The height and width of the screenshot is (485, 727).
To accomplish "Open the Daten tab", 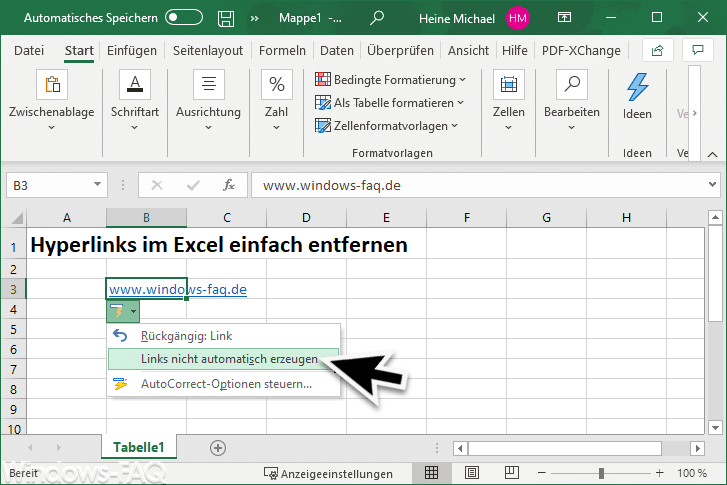I will [337, 51].
